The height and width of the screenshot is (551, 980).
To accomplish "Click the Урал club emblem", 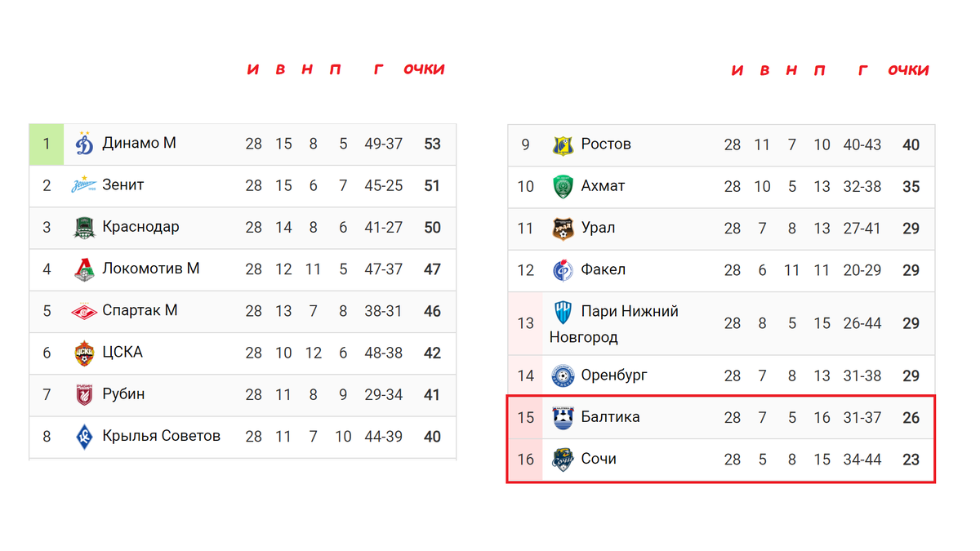I will point(563,229).
